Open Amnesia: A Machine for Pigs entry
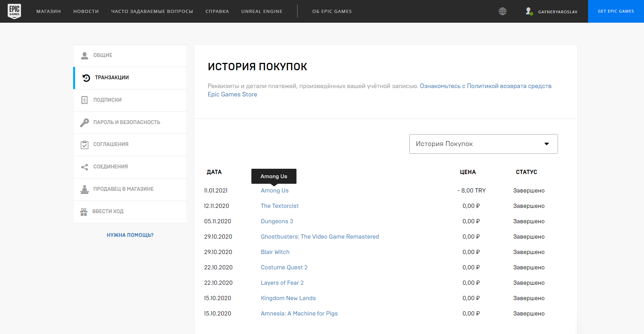The height and width of the screenshot is (334, 644). tap(299, 313)
